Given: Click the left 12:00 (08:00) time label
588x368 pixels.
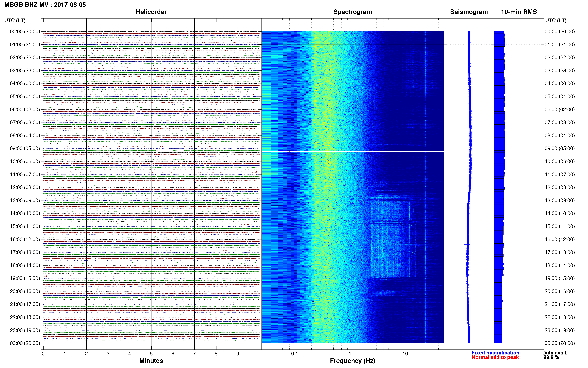Looking at the screenshot, I should pyautogui.click(x=25, y=187).
